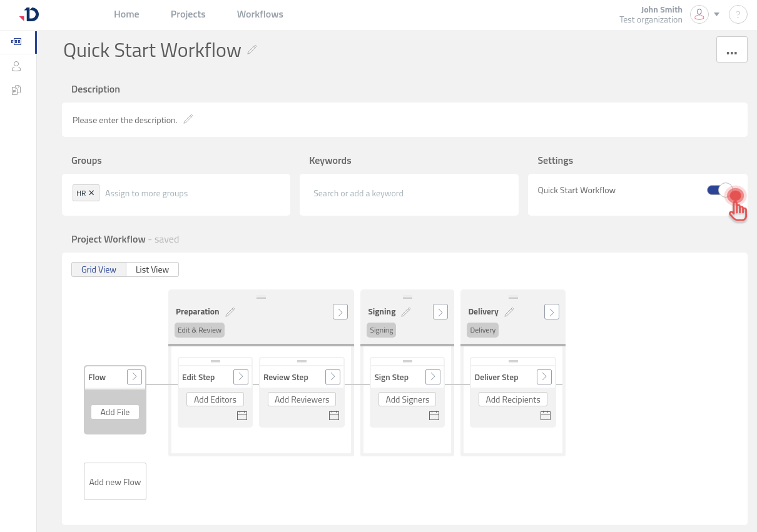Click the Add Signers button
This screenshot has height=532, width=757.
(407, 399)
